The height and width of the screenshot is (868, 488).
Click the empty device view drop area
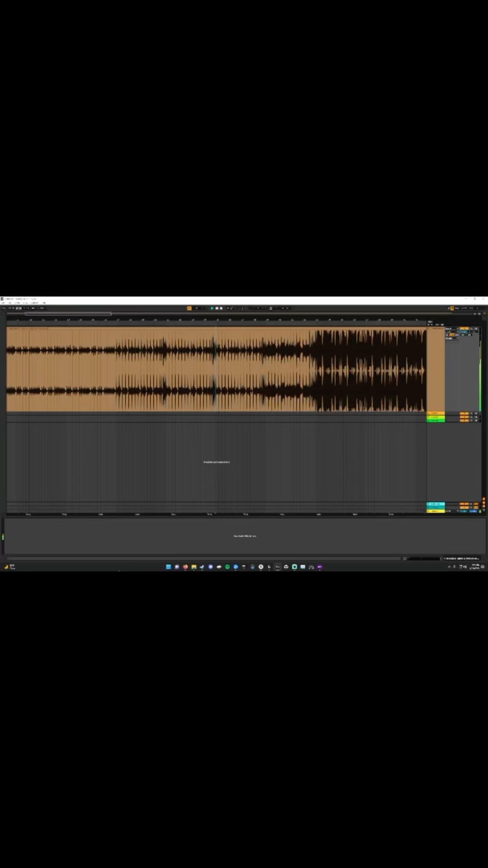point(244,536)
